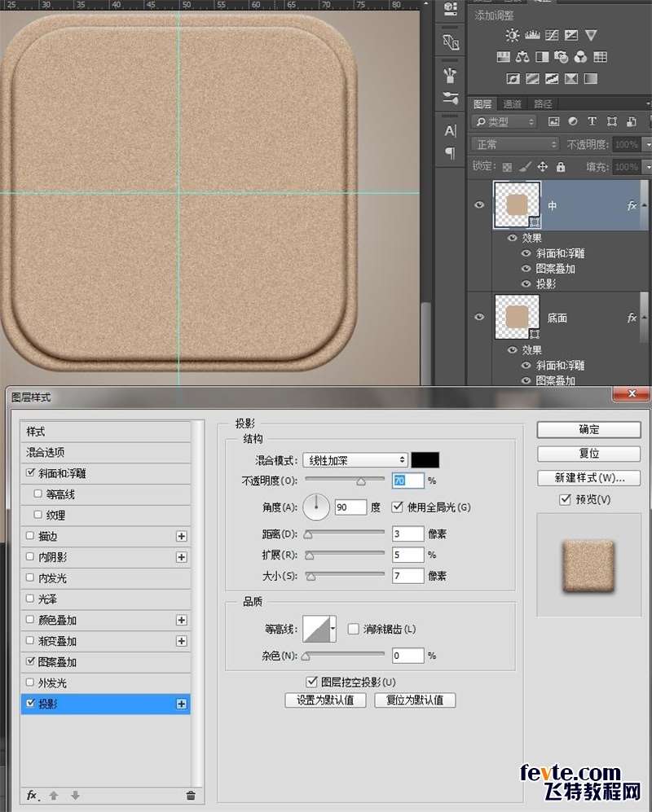This screenshot has width=652, height=812.
Task: Toggle the 预览 checkbox
Action: [565, 499]
